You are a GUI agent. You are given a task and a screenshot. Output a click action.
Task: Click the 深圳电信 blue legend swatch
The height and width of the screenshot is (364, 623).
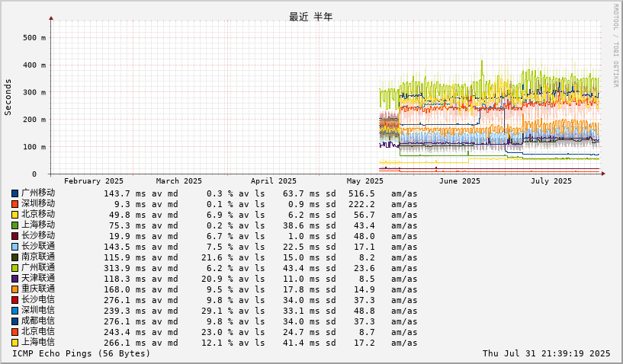point(14,311)
